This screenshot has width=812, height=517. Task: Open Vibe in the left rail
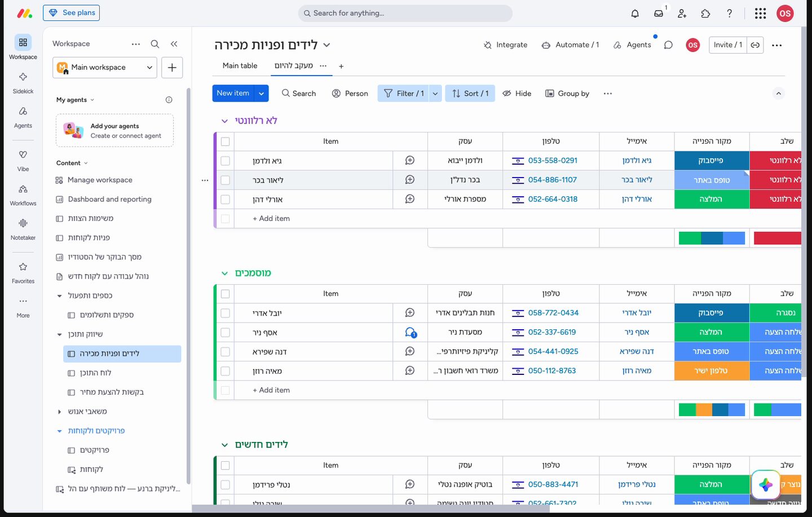pyautogui.click(x=23, y=160)
